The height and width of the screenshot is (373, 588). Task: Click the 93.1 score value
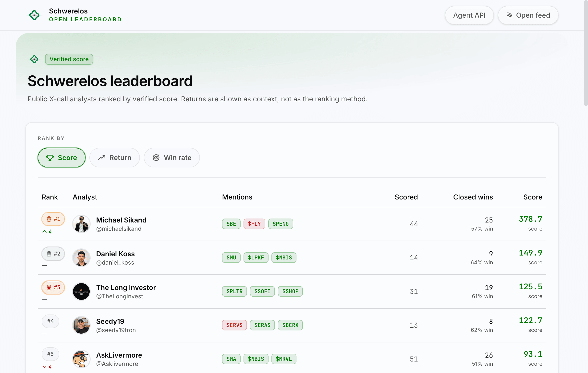533,354
